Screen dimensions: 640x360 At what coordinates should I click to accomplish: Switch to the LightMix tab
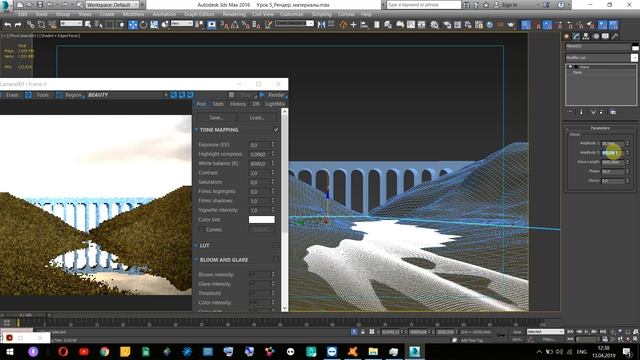click(275, 104)
